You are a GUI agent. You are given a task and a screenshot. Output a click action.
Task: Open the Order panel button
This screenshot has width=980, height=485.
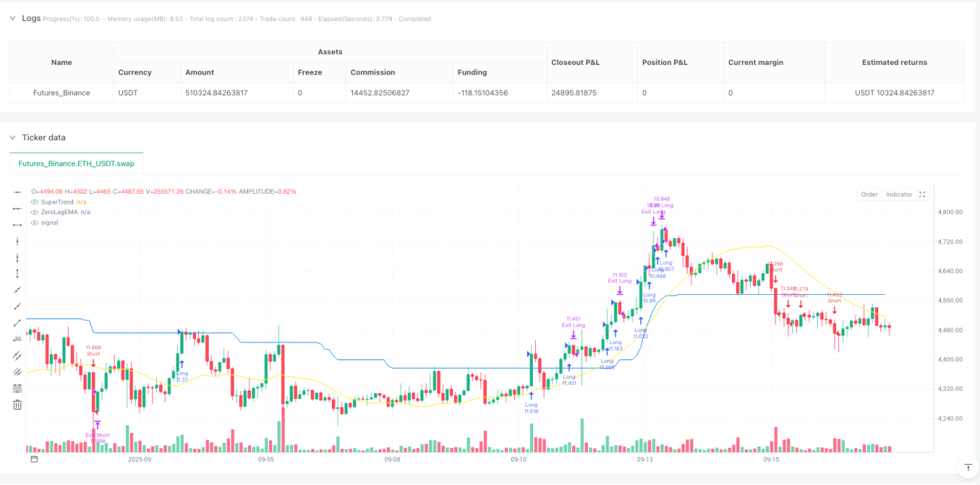tap(869, 194)
